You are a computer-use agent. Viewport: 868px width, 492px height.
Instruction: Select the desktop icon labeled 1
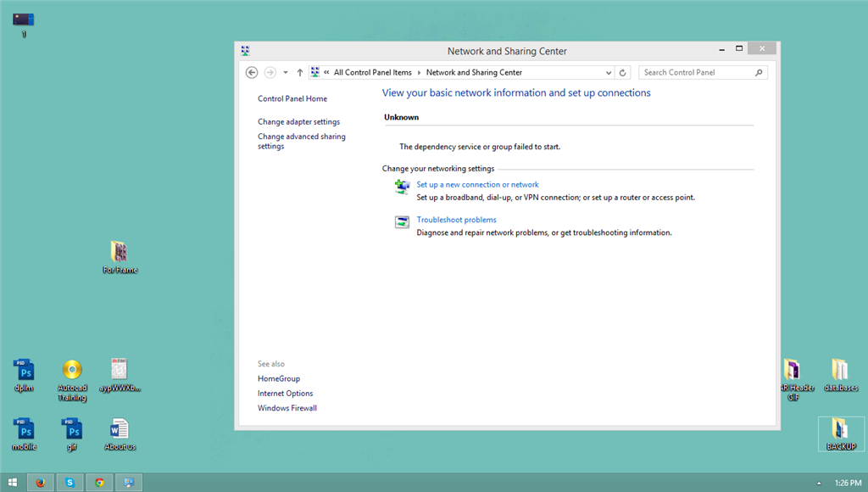(x=23, y=25)
